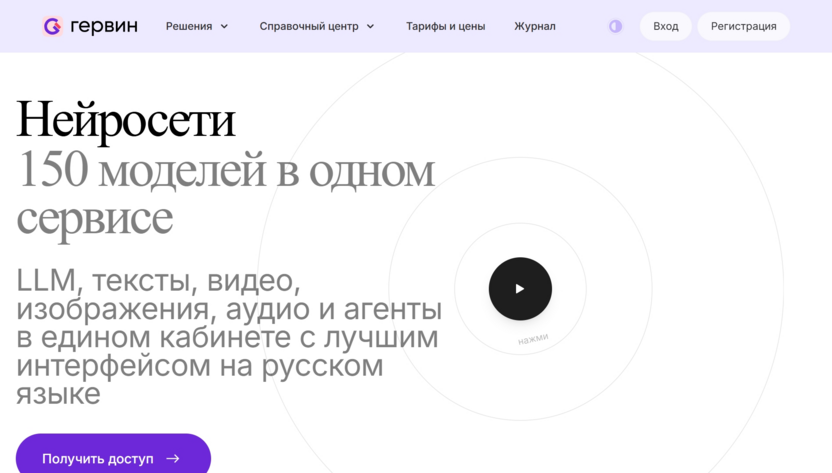
Task: Click the arrow icon in Получить доступ
Action: click(x=173, y=459)
